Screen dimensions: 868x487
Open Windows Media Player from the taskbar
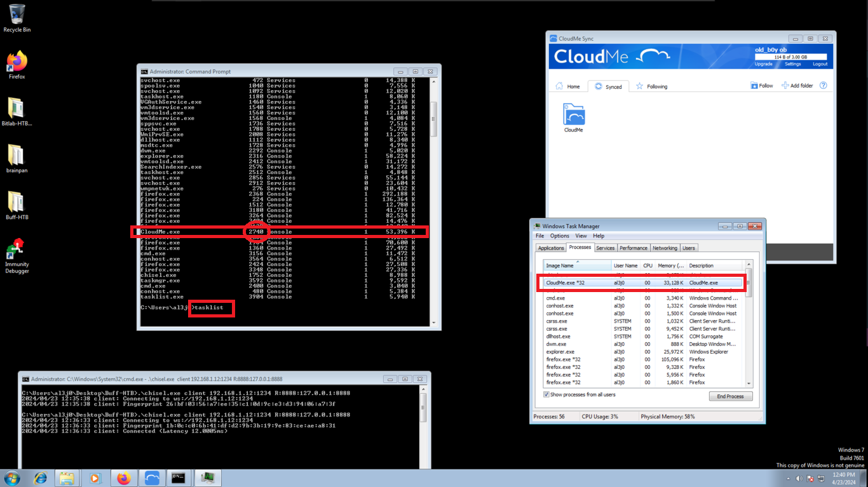(95, 478)
